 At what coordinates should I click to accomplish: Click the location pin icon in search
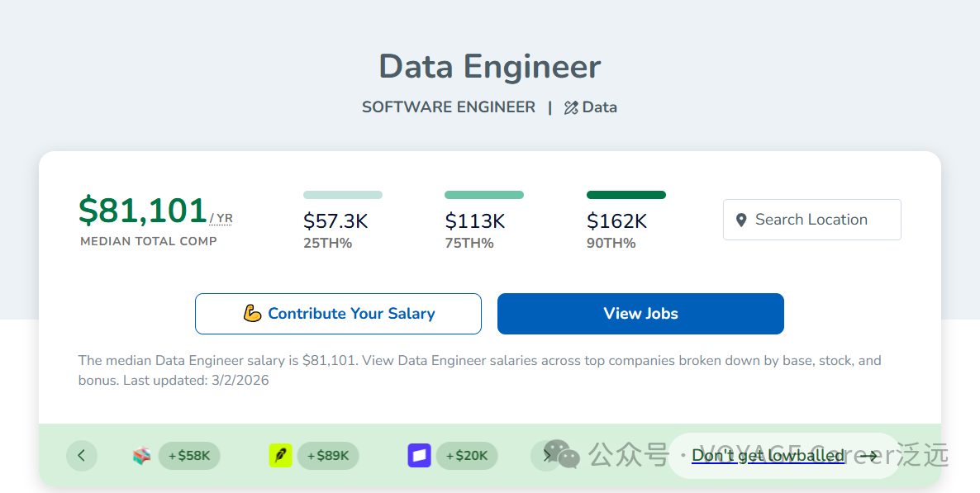pyautogui.click(x=741, y=220)
